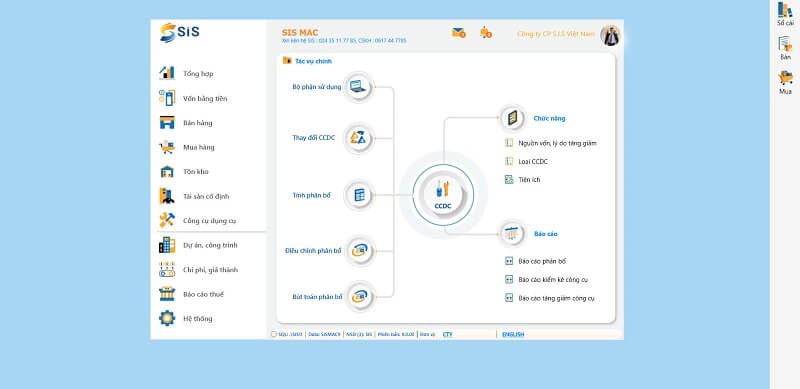800x389 pixels.
Task: Click the Báo cáo heading text
Action: coord(545,234)
